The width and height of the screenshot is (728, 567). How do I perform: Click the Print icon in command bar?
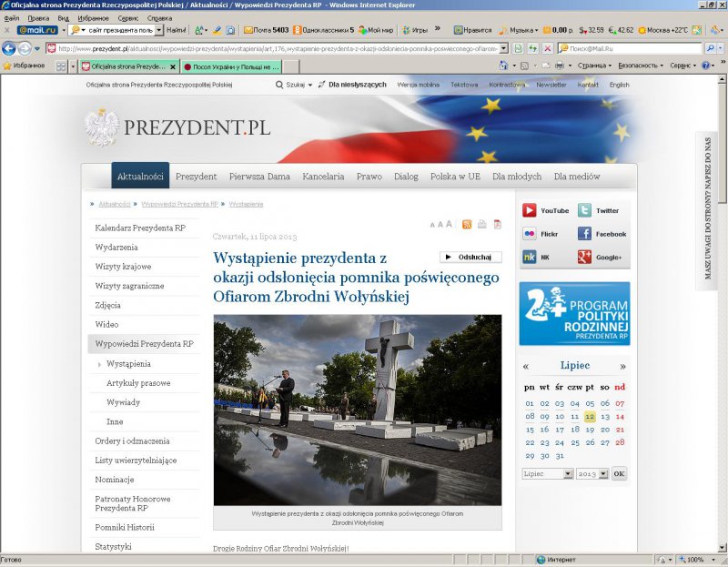(560, 66)
